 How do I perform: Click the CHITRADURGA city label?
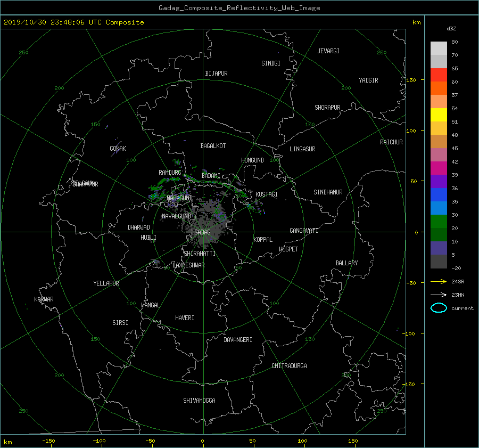pos(289,366)
